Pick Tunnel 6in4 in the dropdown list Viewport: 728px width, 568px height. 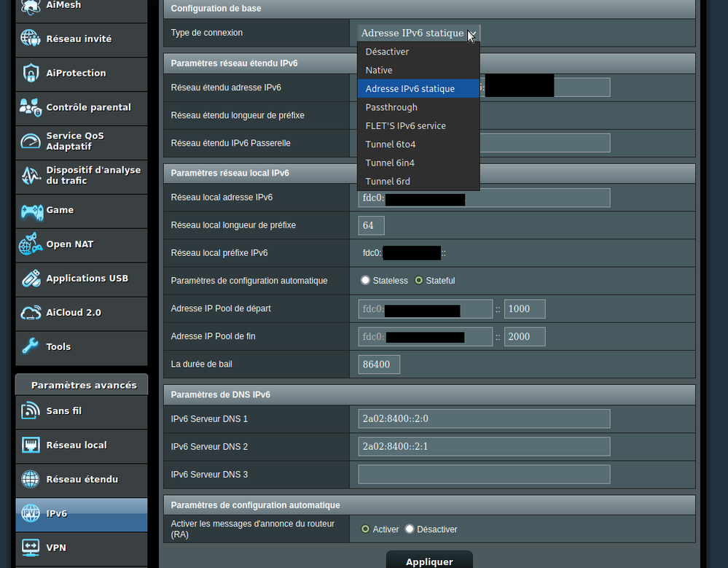click(390, 163)
